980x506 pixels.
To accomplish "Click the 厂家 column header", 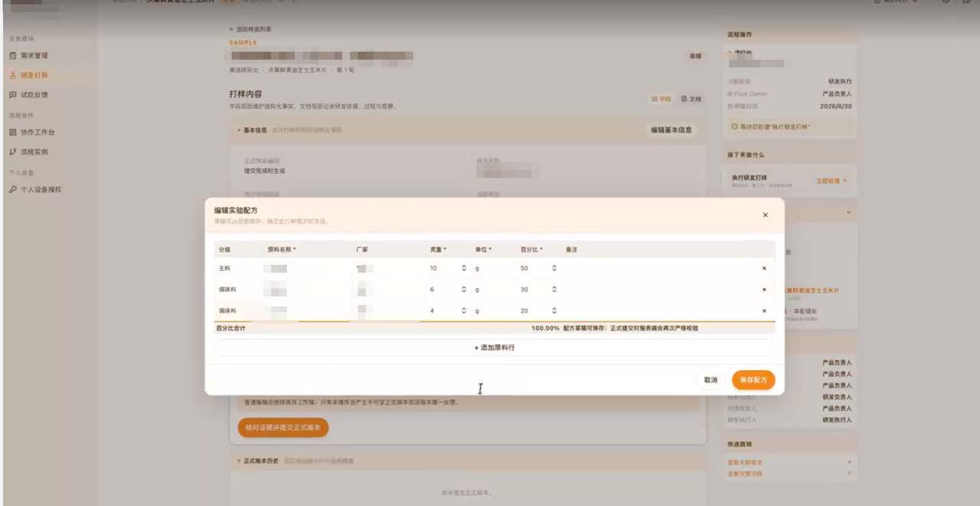I will [x=362, y=250].
